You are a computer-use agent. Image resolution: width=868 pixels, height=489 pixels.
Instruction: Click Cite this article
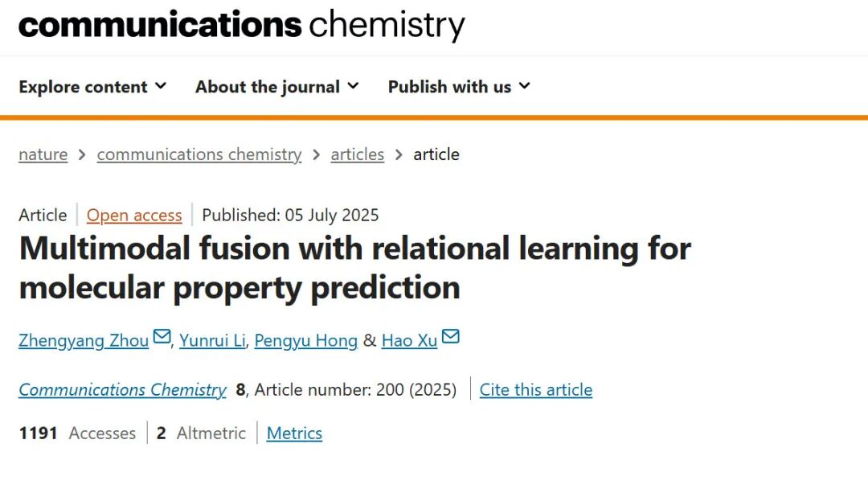pos(536,389)
